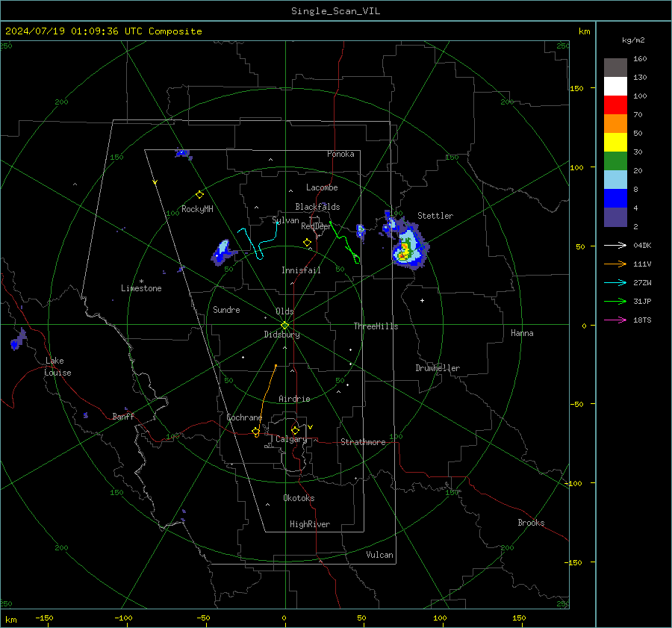Click the Vulcan town label
The width and height of the screenshot is (672, 628).
click(x=379, y=555)
